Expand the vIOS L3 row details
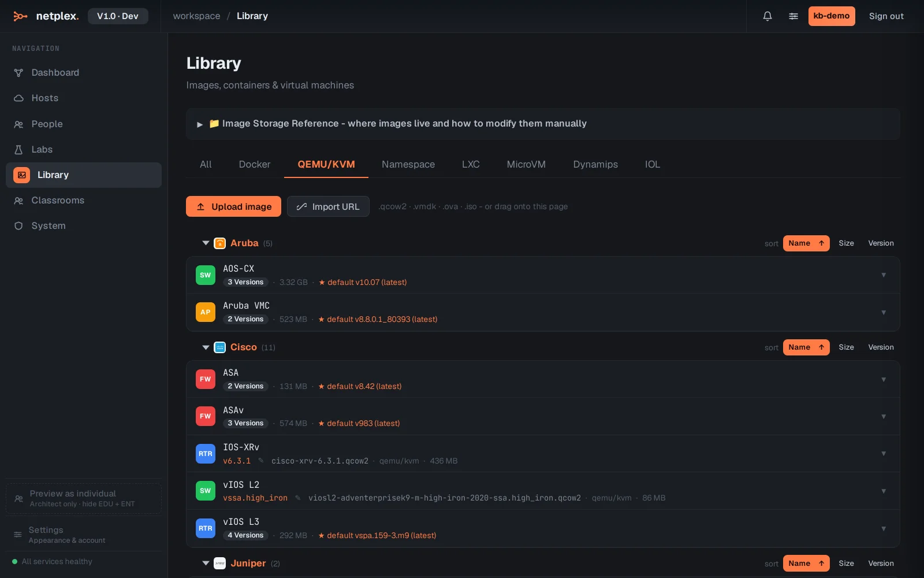 click(884, 529)
